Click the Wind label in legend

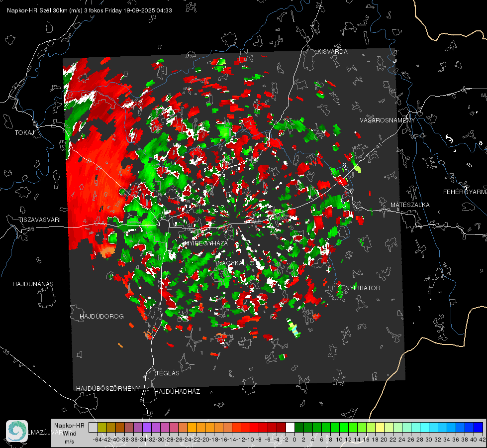[x=70, y=434]
